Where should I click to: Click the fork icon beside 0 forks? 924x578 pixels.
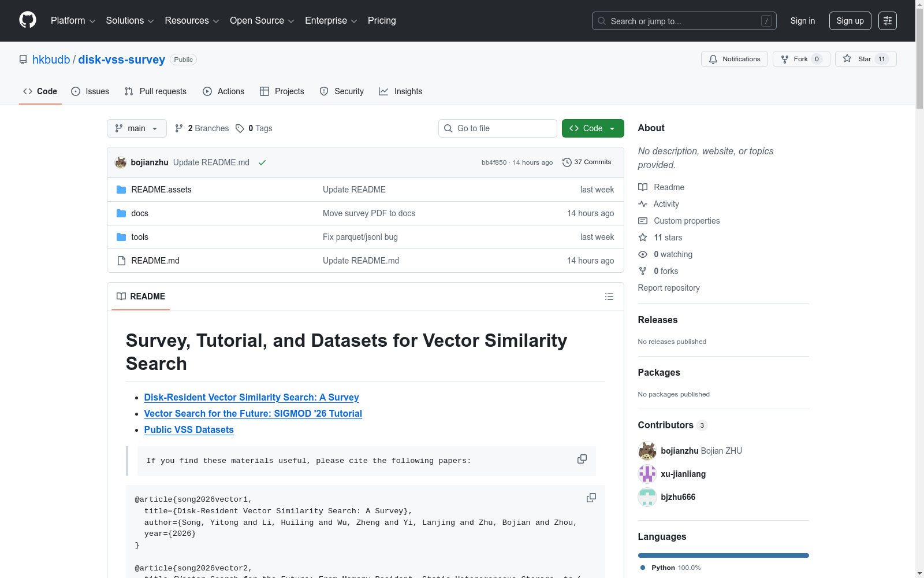point(643,271)
